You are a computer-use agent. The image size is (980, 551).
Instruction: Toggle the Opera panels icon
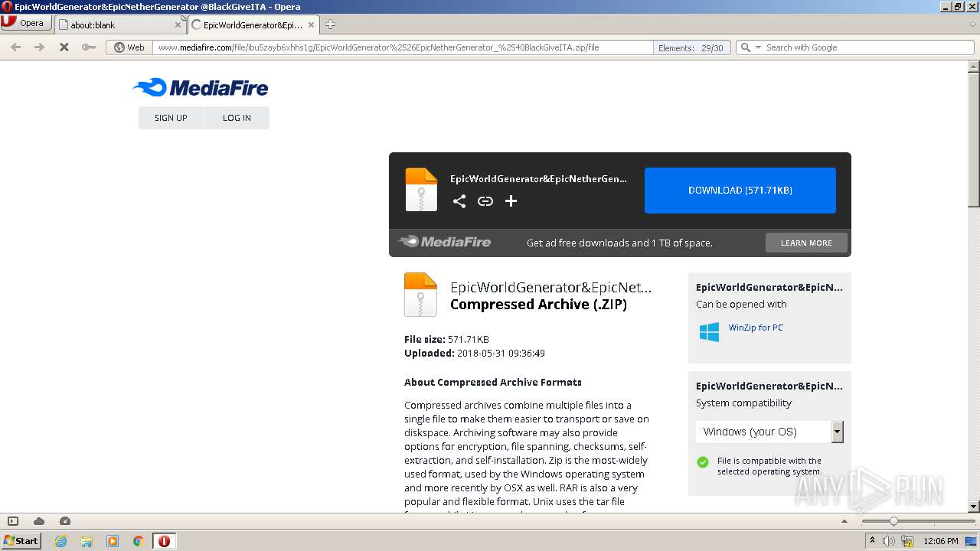coord(13,521)
